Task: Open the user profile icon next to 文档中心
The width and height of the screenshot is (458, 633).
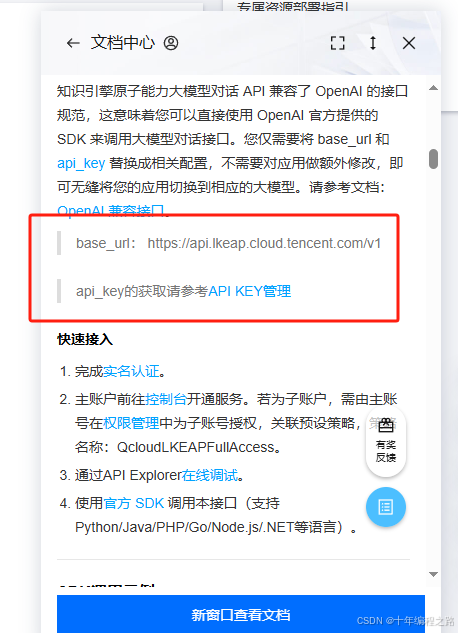Action: pos(171,43)
